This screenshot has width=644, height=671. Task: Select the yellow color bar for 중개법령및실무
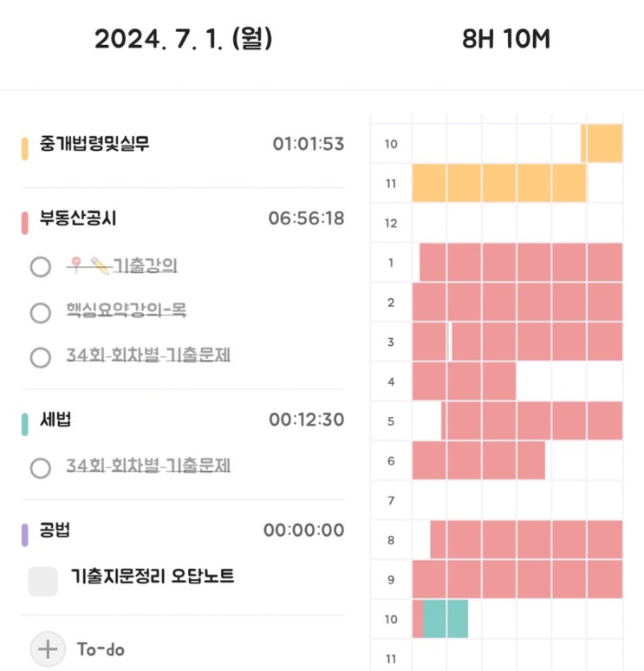click(25, 148)
